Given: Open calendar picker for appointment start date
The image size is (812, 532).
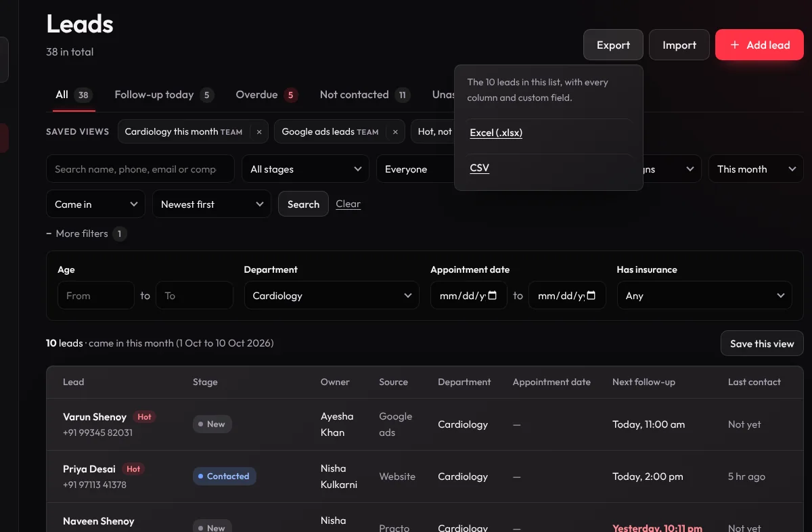Looking at the screenshot, I should pyautogui.click(x=493, y=296).
